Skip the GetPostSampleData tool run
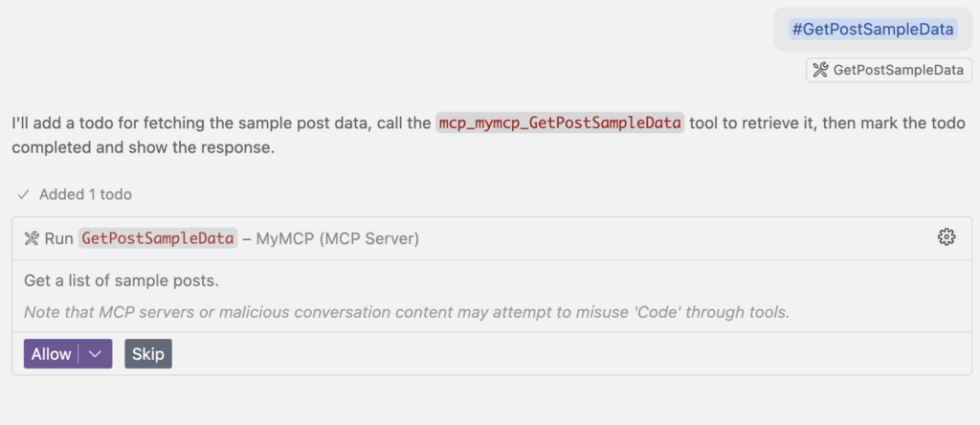This screenshot has width=980, height=425. click(148, 354)
